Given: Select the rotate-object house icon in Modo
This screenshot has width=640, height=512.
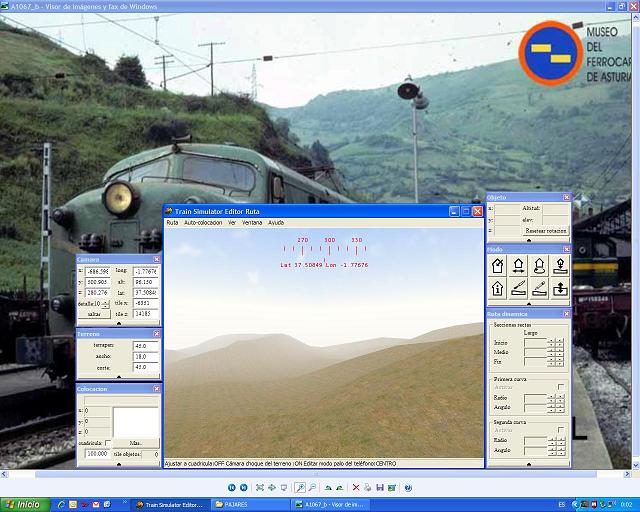Looking at the screenshot, I should coord(539,266).
